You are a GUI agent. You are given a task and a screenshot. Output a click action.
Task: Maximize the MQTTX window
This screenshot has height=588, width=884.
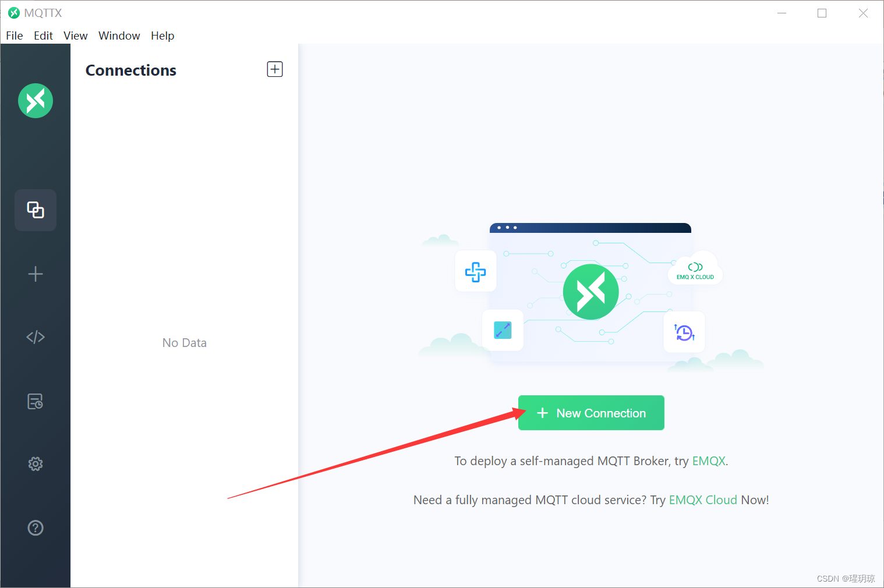(x=822, y=13)
